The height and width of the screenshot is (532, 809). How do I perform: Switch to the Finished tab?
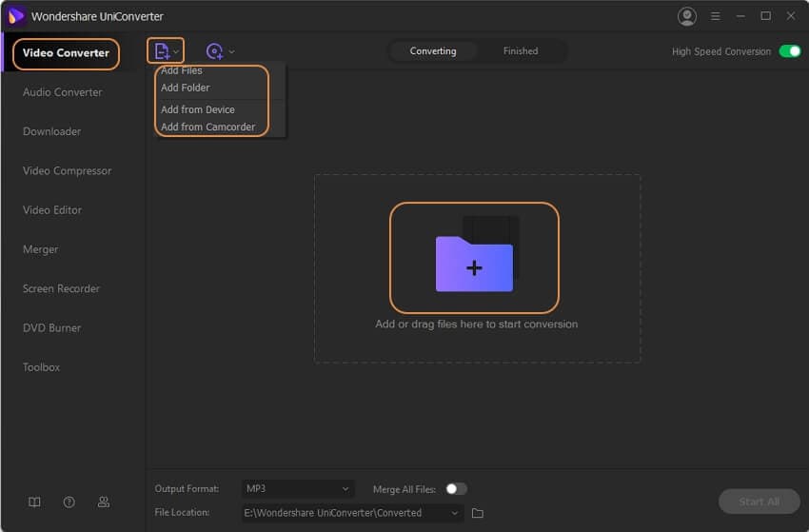(x=521, y=51)
